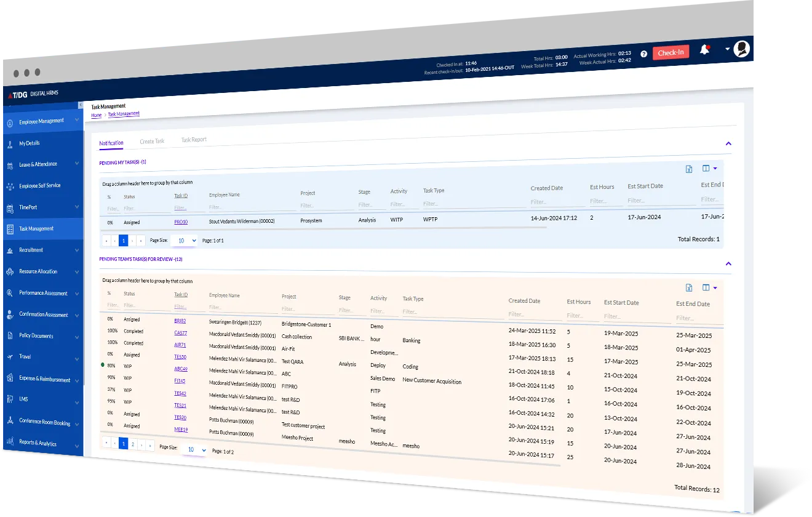Click the Policy Documents icon
This screenshot has width=812, height=517.
pos(10,336)
